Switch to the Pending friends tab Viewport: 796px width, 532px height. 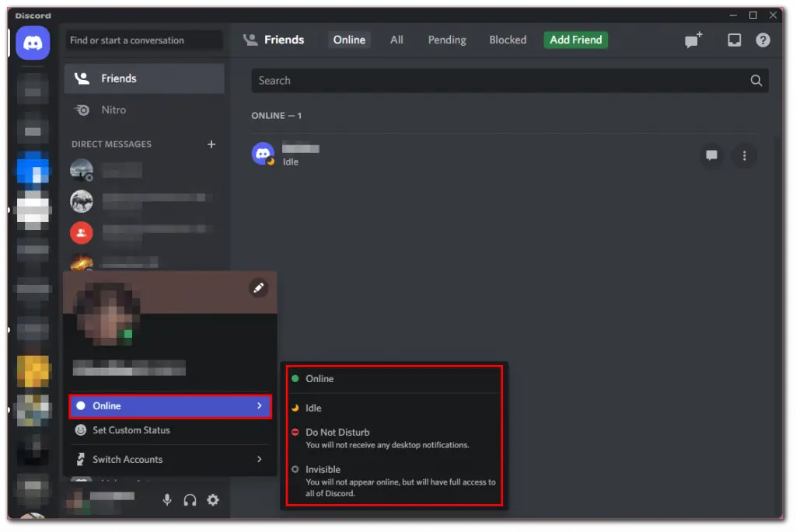(446, 40)
